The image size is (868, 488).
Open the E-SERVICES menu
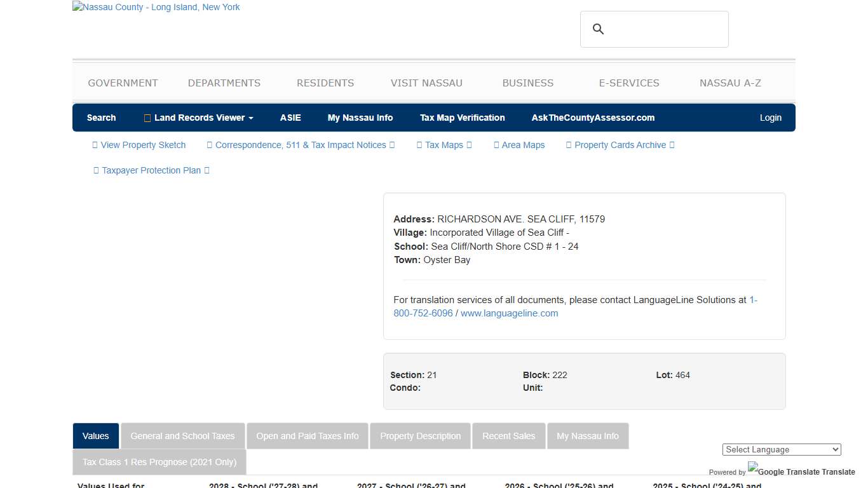[x=629, y=83]
